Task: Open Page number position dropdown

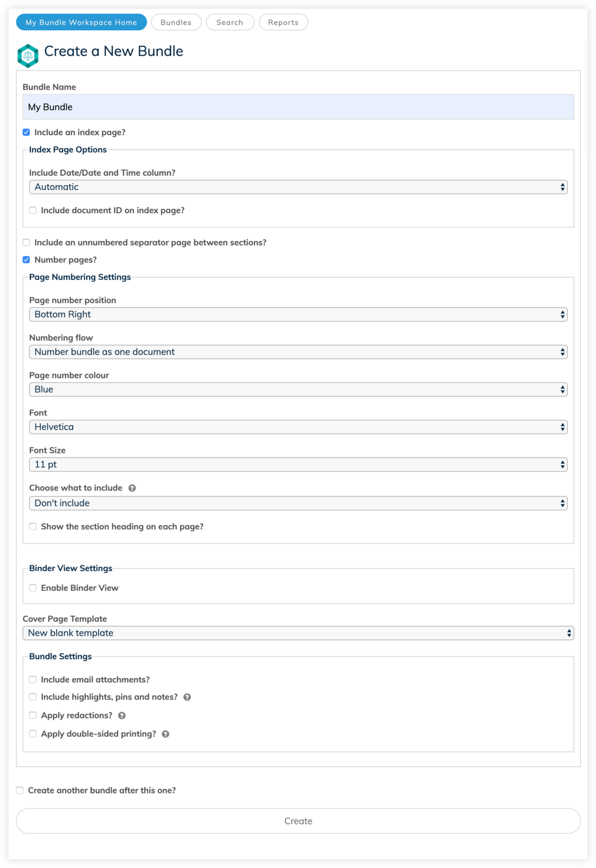Action: 298,315
